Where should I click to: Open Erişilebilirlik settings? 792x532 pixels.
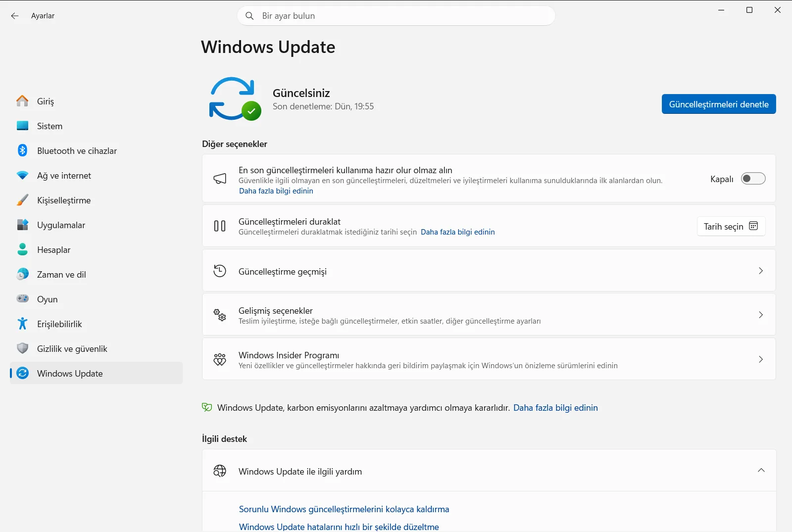tap(97, 324)
